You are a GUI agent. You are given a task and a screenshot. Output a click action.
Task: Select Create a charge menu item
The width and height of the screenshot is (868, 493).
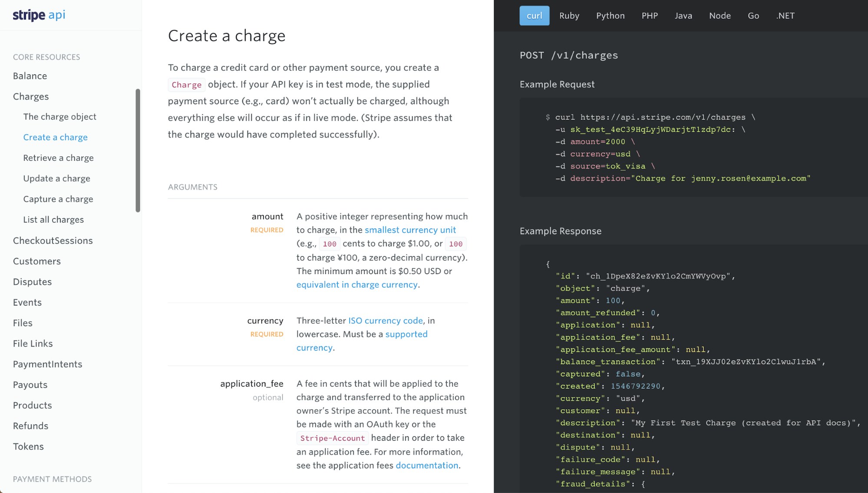pos(55,137)
